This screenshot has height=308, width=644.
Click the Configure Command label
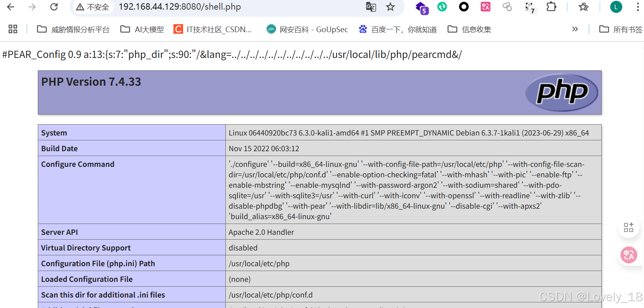[78, 164]
